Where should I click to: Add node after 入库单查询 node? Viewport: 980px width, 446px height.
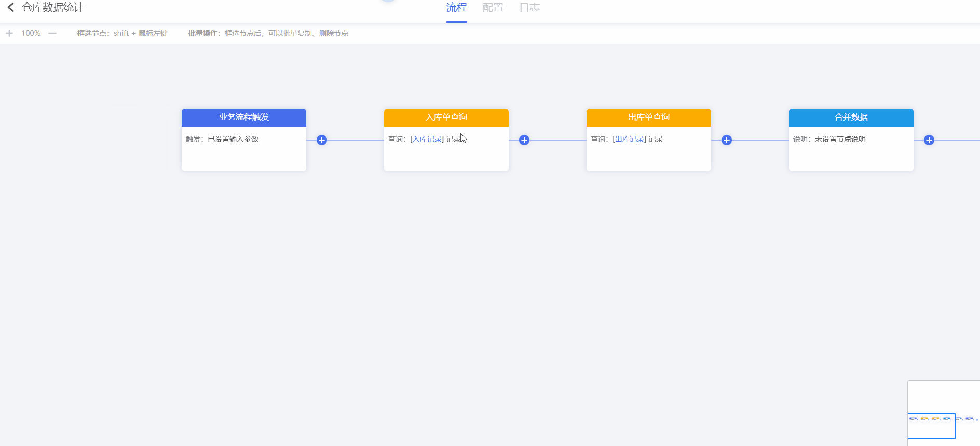click(524, 140)
